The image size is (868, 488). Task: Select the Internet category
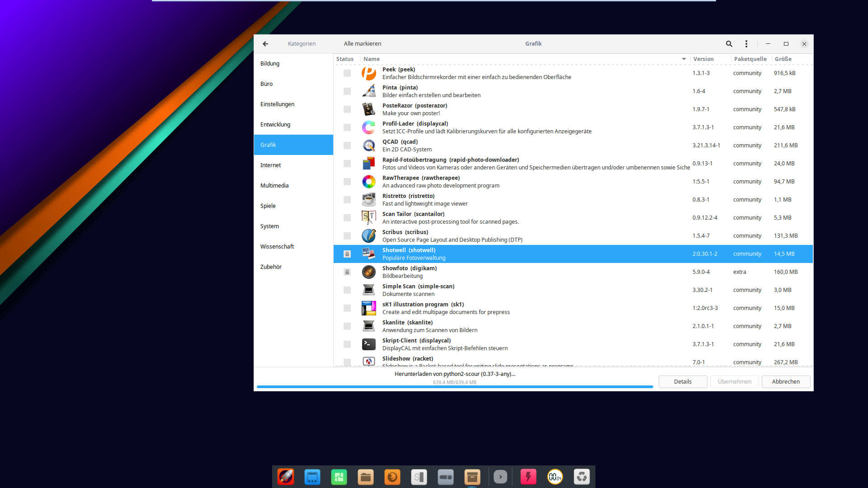coord(270,165)
